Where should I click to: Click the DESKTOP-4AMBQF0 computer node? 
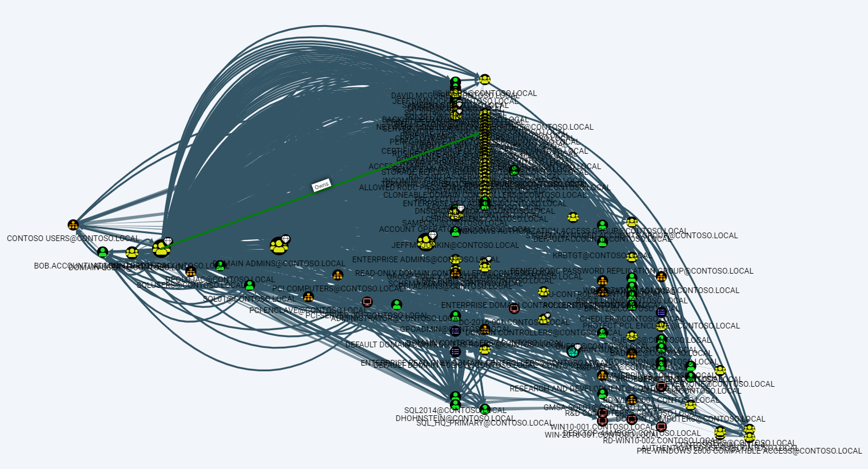(632, 420)
